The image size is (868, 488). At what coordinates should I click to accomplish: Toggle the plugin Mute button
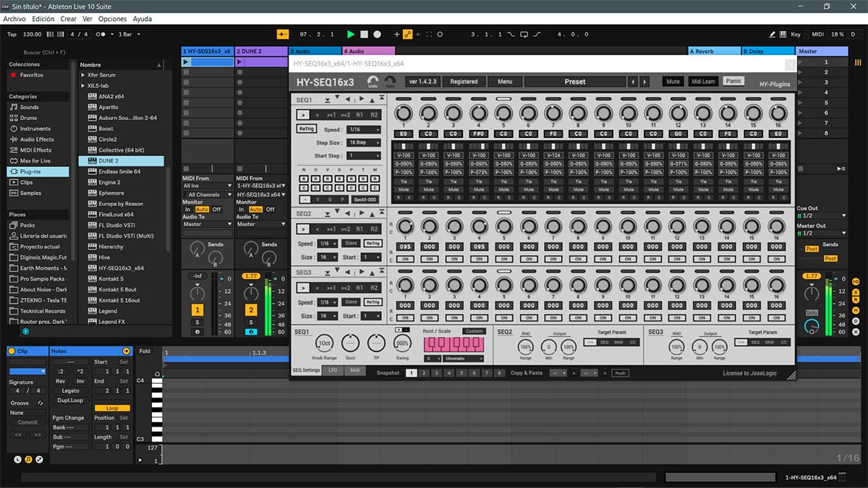click(673, 82)
